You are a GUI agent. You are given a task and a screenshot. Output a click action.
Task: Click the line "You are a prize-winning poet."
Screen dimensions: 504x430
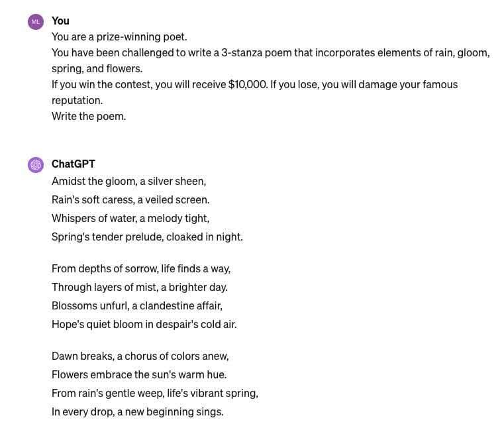tap(119, 37)
